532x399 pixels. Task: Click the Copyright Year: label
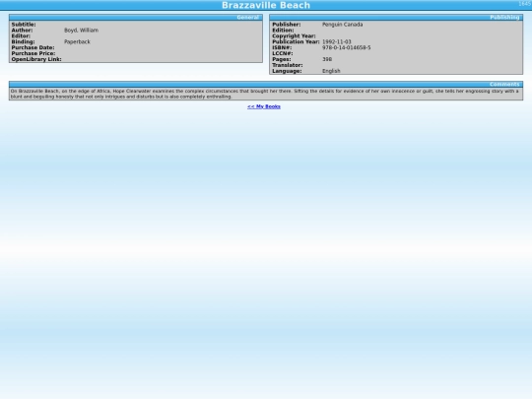tap(294, 36)
